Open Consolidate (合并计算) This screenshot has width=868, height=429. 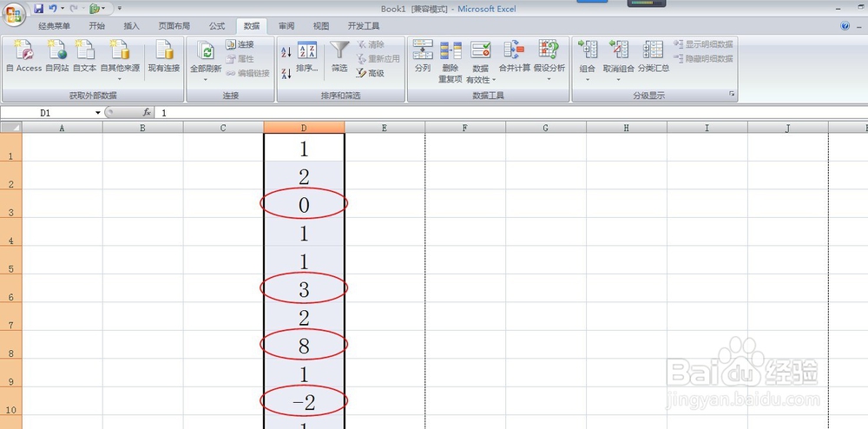[x=514, y=57]
